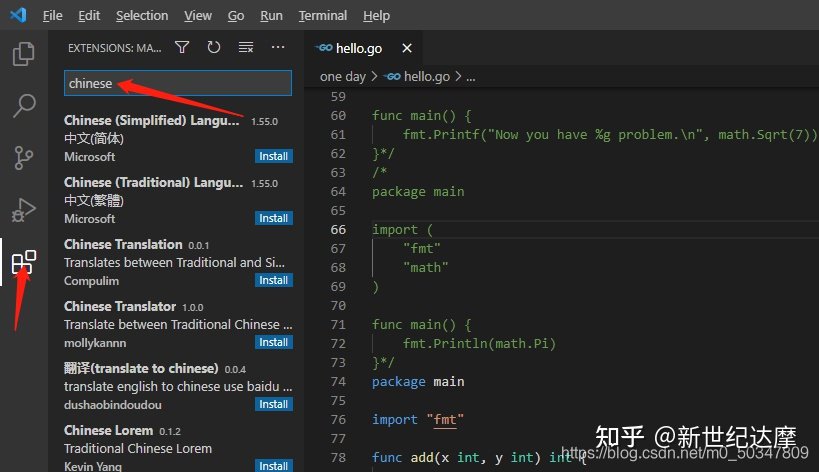Screen dimensions: 819x472
Task: Click the EXTENSIONS: MA... panel header
Action: (x=115, y=48)
